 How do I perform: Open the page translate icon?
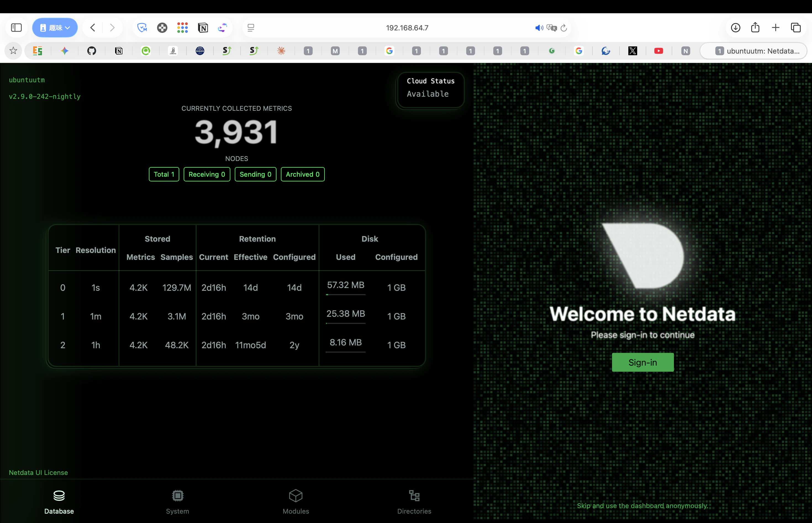click(x=552, y=28)
